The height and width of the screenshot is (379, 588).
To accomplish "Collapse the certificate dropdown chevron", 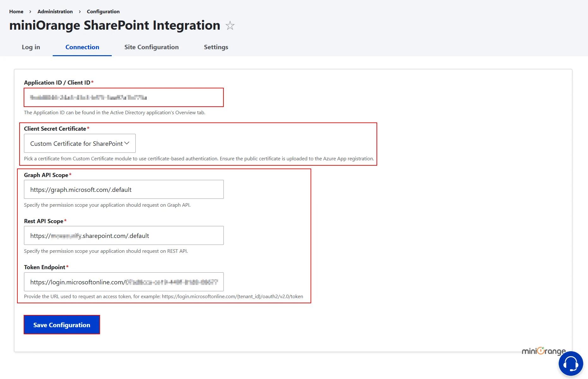I will (127, 143).
